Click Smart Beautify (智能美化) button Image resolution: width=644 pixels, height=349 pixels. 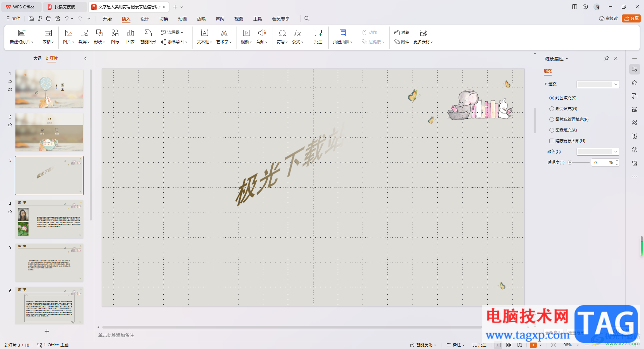423,345
